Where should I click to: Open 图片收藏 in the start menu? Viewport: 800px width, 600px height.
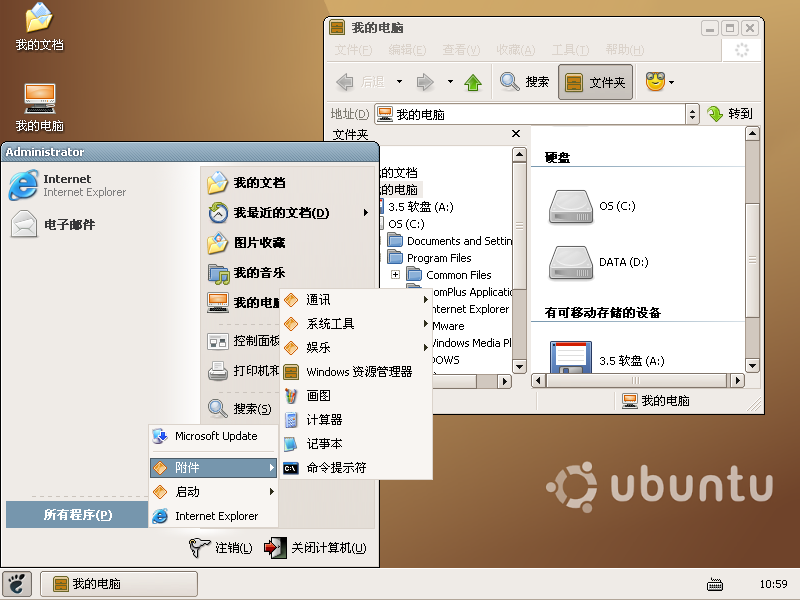(246, 243)
